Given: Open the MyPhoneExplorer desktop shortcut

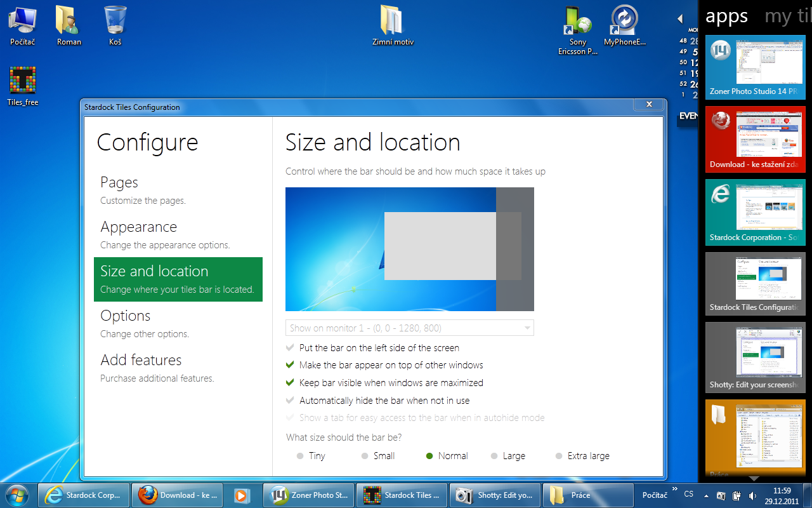Looking at the screenshot, I should 625,25.
